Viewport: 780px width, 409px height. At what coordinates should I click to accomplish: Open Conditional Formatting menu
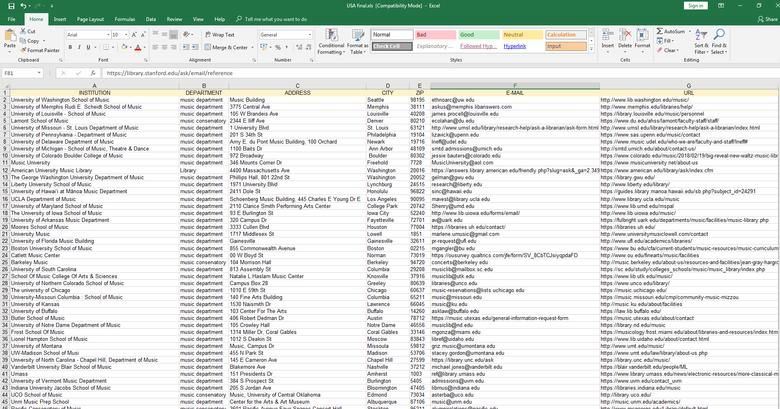tap(331, 42)
